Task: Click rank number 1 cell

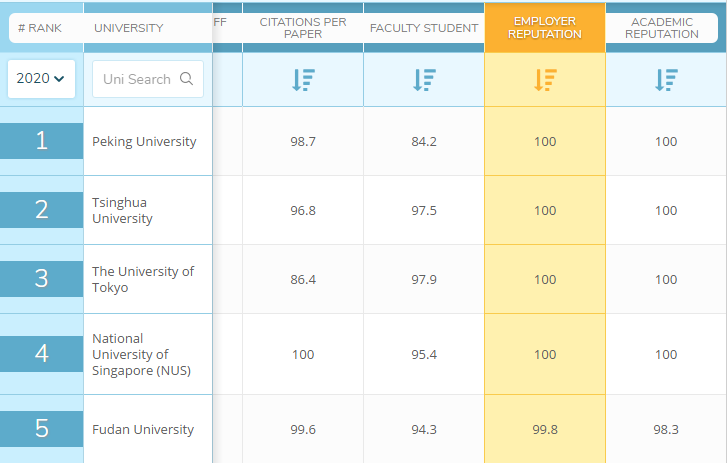Action: click(x=42, y=141)
